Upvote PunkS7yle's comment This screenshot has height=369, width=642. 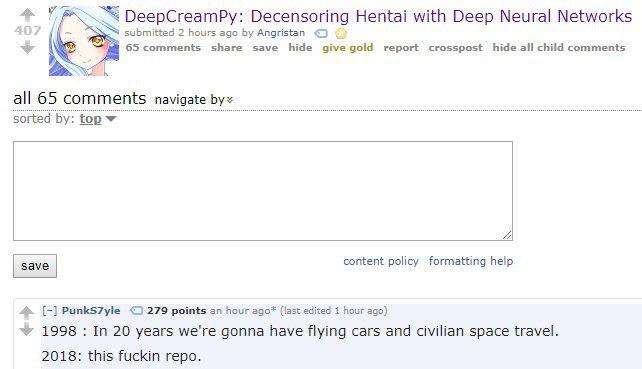(x=26, y=313)
